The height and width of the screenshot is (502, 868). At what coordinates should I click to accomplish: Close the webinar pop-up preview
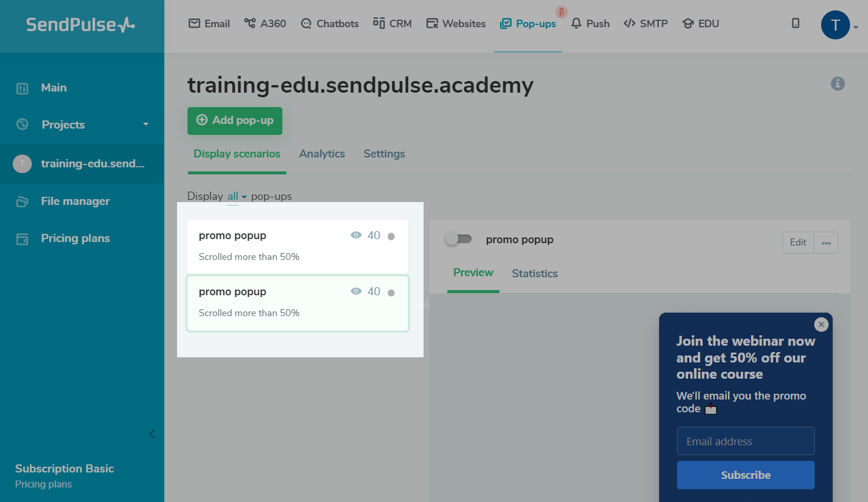[x=821, y=324]
